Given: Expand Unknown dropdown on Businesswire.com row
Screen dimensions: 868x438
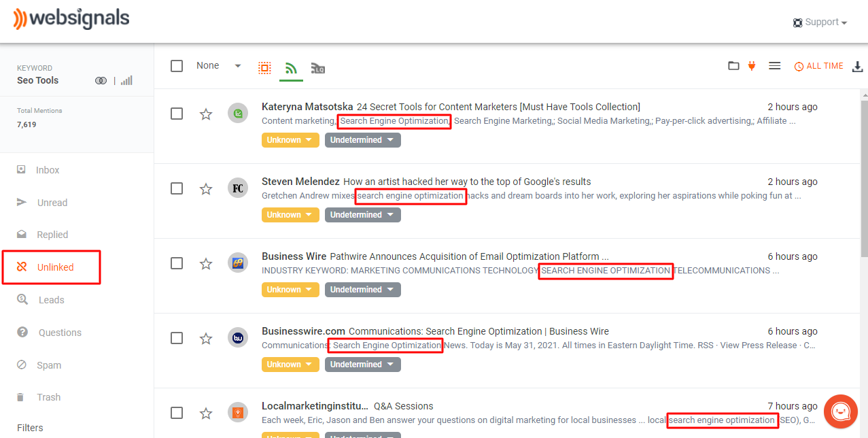Looking at the screenshot, I should pos(291,365).
